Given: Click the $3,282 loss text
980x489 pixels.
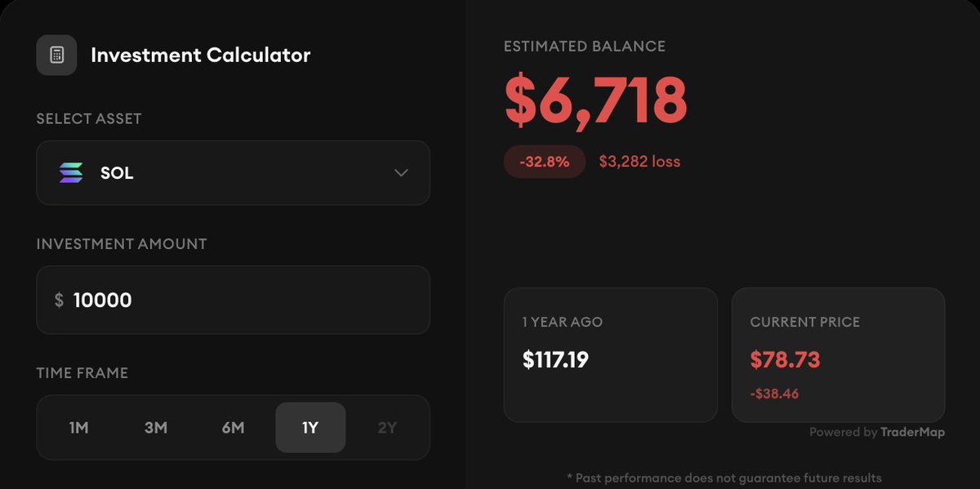Looking at the screenshot, I should click(639, 162).
